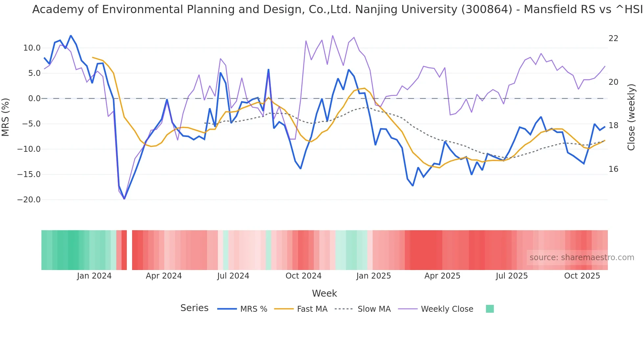Click the "Close (weekly)" right axis title
The height and width of the screenshot is (362, 644).
tap(631, 117)
